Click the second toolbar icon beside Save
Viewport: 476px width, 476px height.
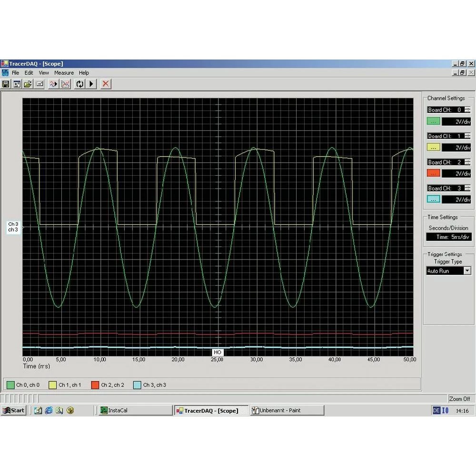[17, 84]
